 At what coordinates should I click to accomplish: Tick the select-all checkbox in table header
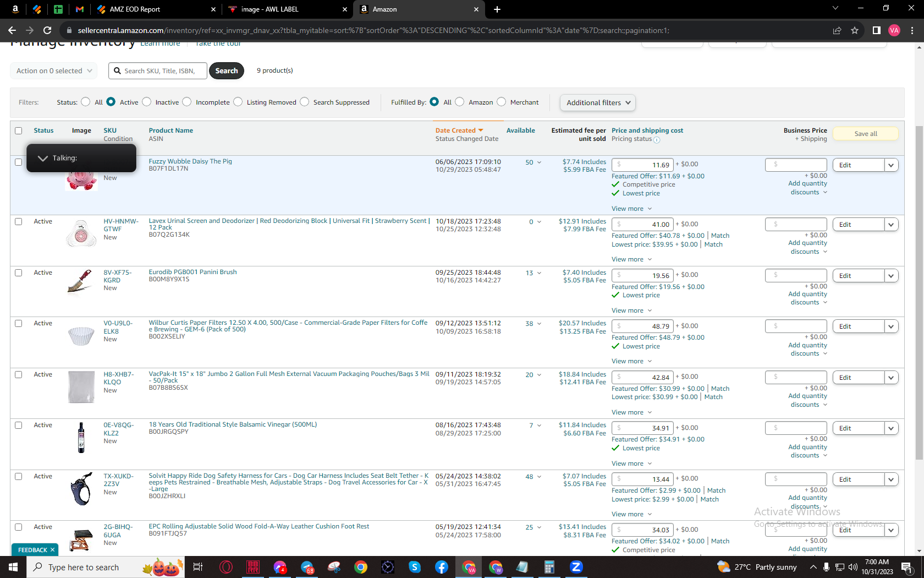(x=18, y=131)
